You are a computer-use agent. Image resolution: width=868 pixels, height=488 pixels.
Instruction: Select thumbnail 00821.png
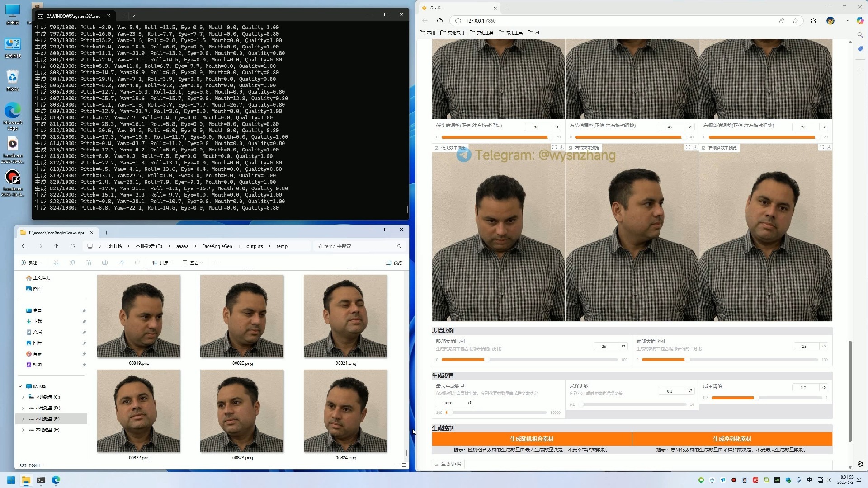tap(345, 320)
